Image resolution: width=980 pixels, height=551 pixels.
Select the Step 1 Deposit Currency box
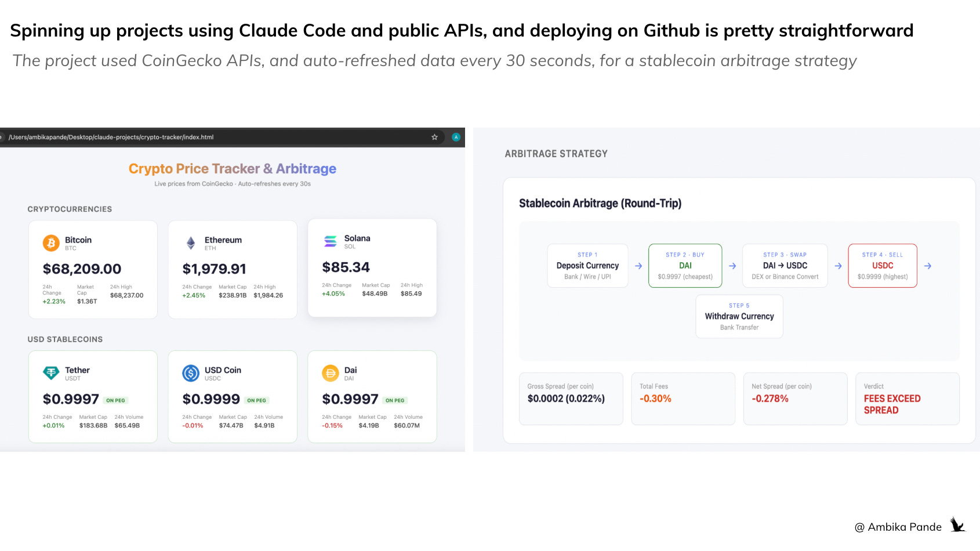pyautogui.click(x=587, y=266)
